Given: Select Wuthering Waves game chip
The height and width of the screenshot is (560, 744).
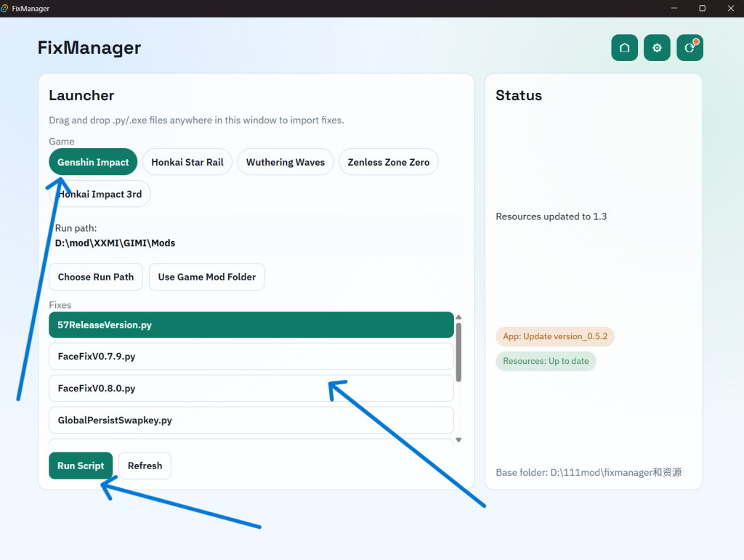Looking at the screenshot, I should point(285,162).
